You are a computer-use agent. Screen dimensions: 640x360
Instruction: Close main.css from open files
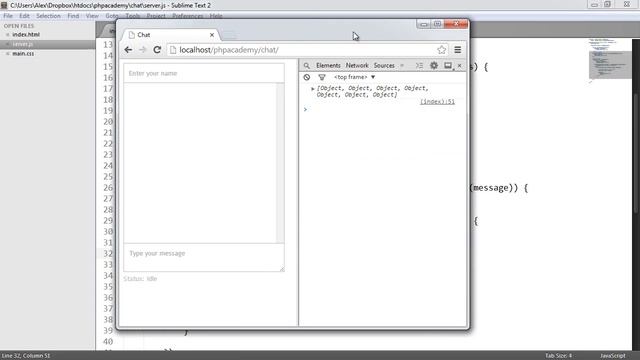[7, 53]
